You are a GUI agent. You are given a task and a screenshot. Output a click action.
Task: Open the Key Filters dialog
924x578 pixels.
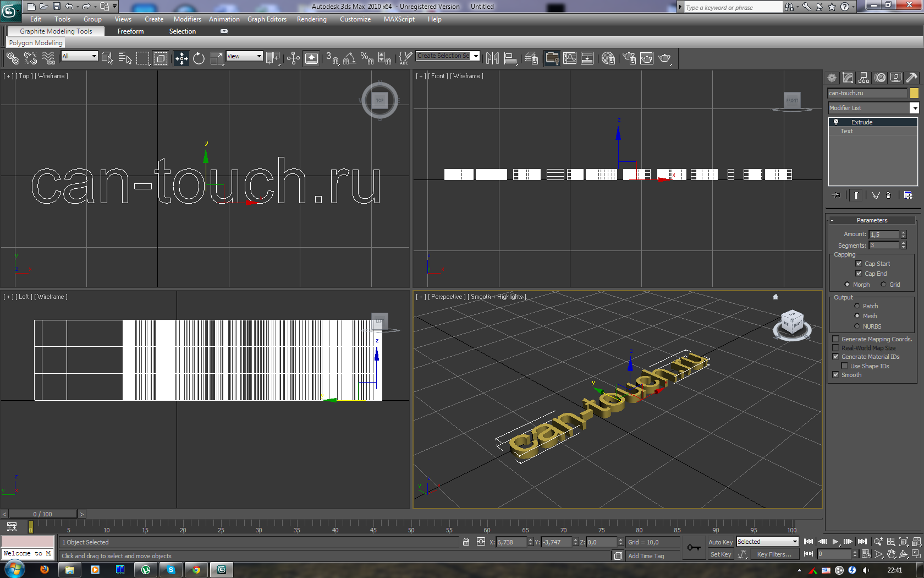pyautogui.click(x=774, y=554)
